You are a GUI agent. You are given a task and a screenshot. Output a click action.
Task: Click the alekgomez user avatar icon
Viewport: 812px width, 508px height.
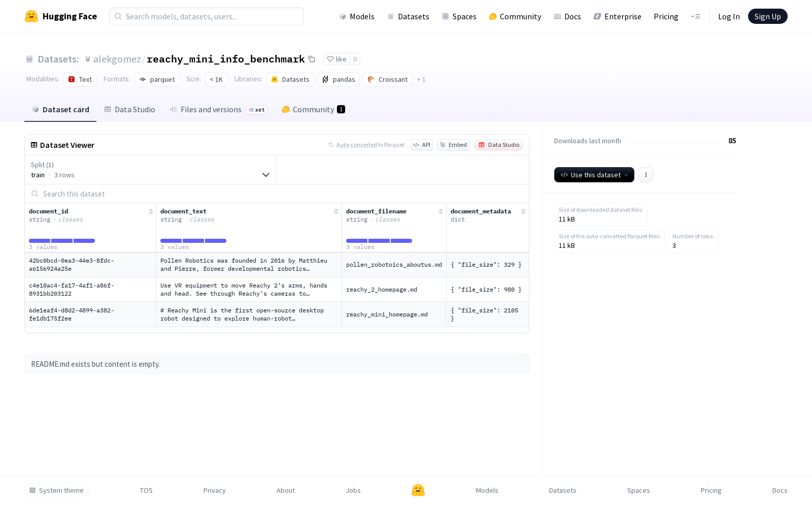(x=88, y=59)
